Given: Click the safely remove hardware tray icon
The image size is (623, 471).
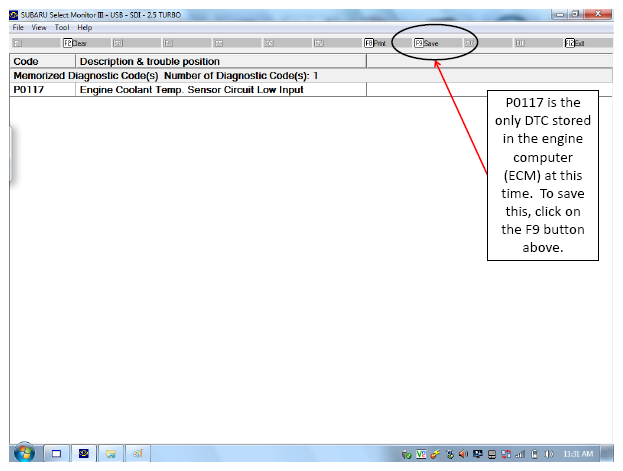Looking at the screenshot, I should pyautogui.click(x=406, y=454).
